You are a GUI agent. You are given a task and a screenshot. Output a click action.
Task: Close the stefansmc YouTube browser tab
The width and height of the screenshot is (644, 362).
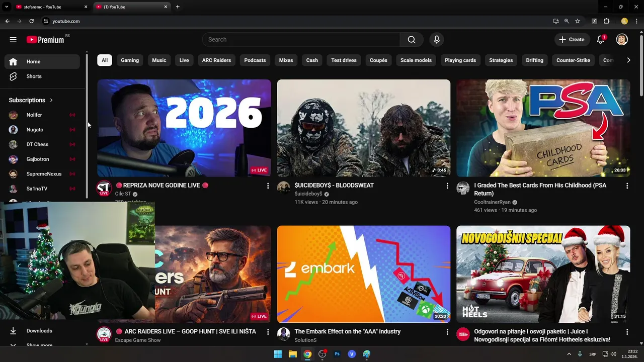(86, 7)
